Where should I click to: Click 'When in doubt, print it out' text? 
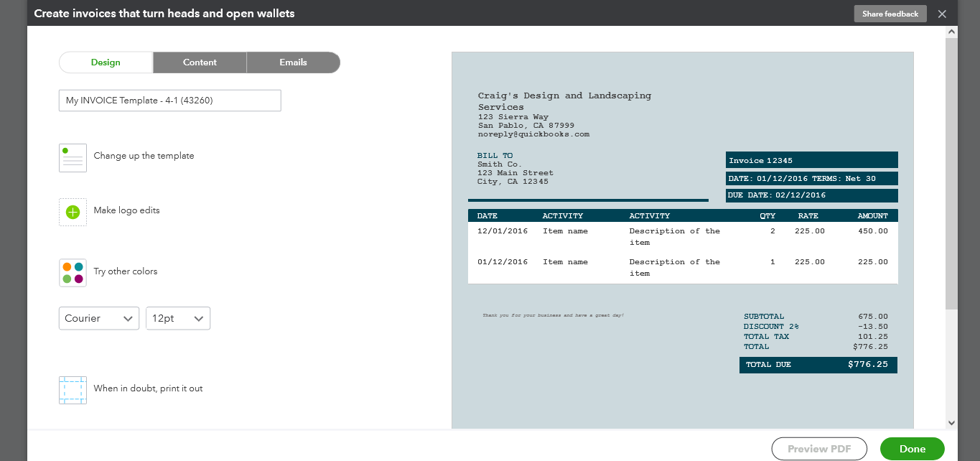(147, 388)
